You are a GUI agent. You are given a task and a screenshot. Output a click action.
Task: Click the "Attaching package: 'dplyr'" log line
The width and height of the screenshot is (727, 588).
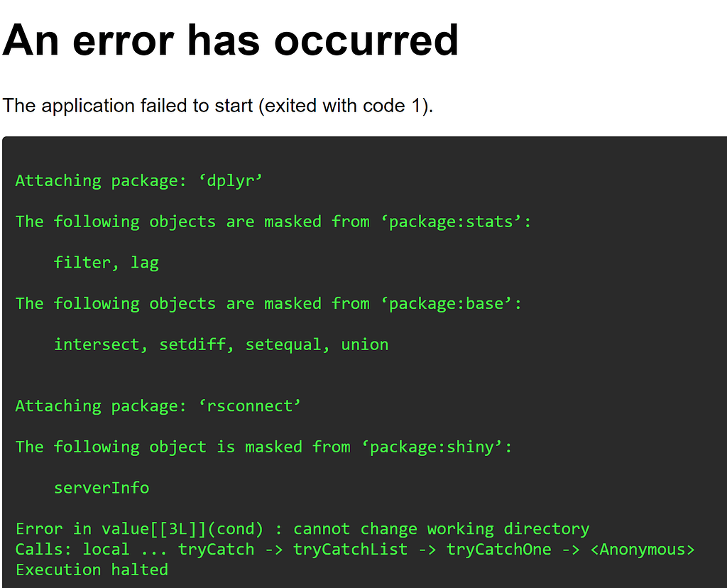(x=139, y=180)
